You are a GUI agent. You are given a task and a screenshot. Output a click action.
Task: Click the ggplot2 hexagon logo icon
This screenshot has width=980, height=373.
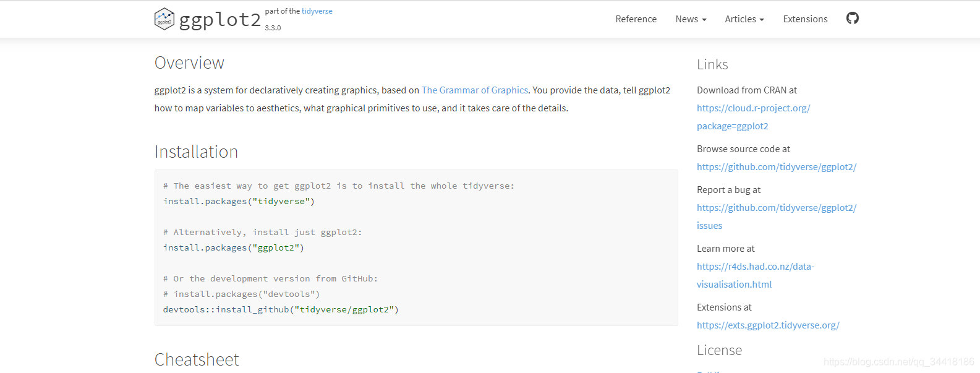[x=164, y=19]
